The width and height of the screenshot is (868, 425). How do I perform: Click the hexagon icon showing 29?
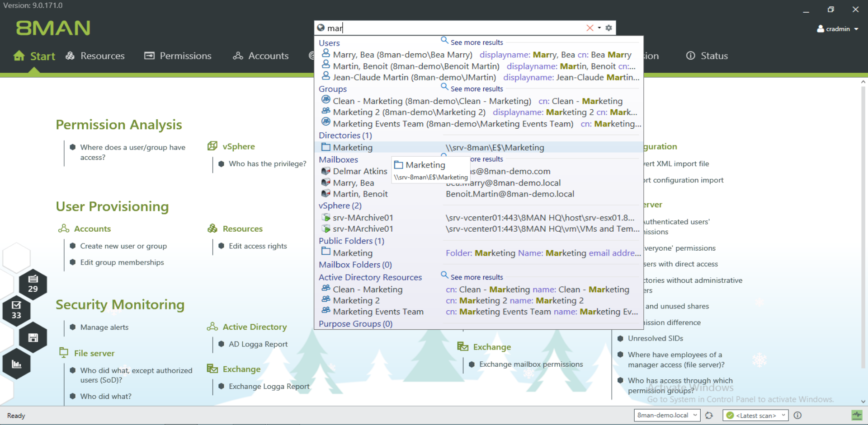tap(33, 284)
